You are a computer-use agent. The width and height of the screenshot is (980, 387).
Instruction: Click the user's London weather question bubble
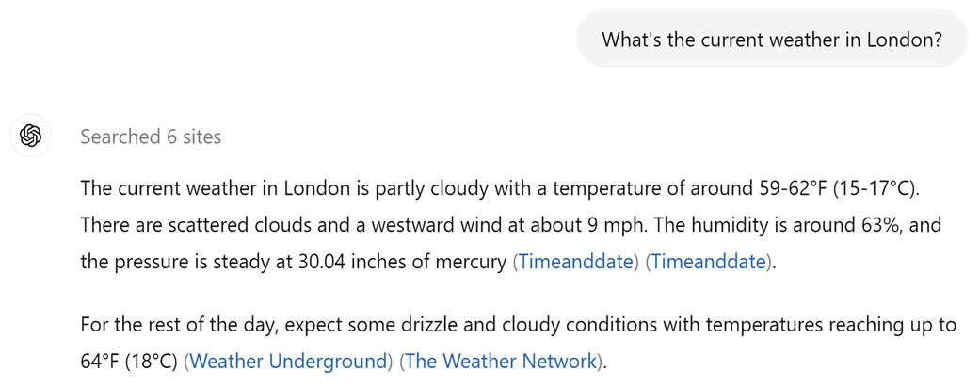point(771,40)
